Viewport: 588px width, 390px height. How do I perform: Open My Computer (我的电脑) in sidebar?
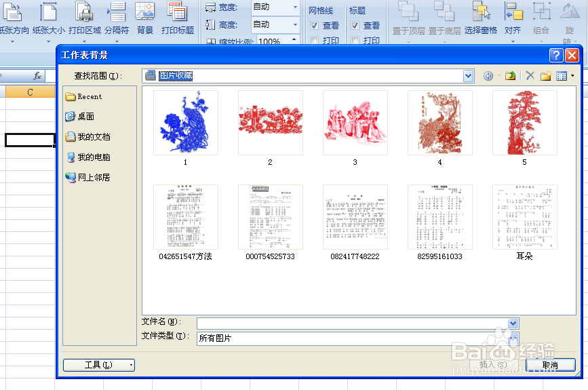87,157
